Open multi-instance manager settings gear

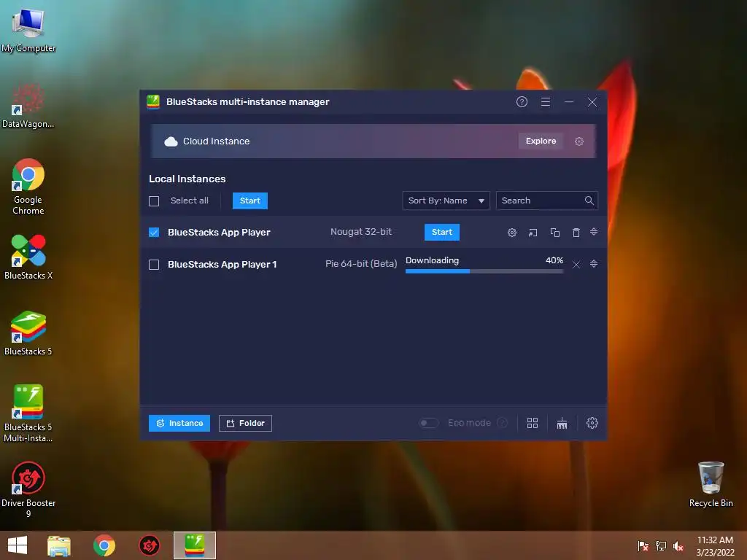coord(592,423)
